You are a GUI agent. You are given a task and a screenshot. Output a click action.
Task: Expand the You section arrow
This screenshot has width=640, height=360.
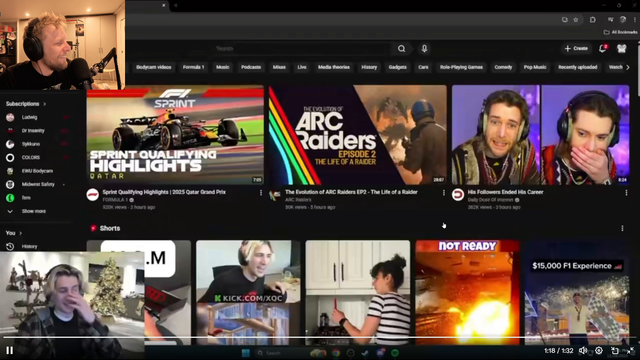[x=20, y=233]
